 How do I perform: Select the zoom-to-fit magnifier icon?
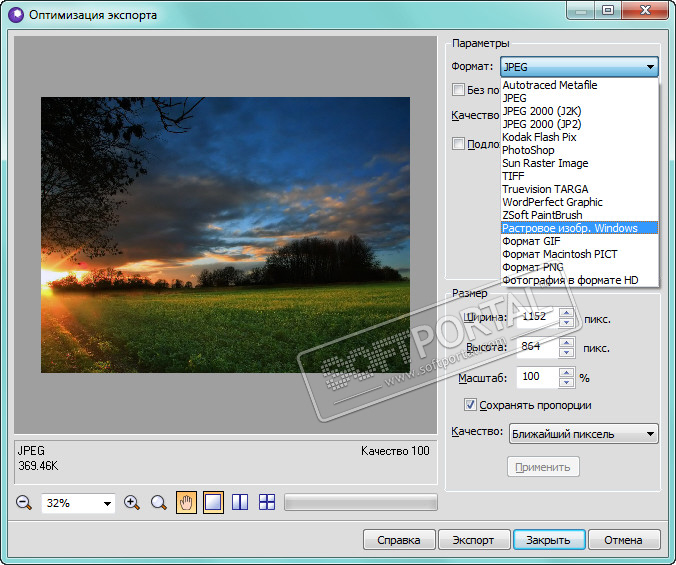pyautogui.click(x=159, y=503)
